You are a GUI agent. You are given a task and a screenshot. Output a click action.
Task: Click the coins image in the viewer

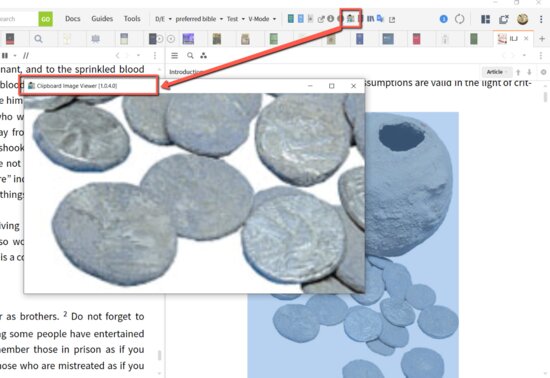click(x=194, y=193)
